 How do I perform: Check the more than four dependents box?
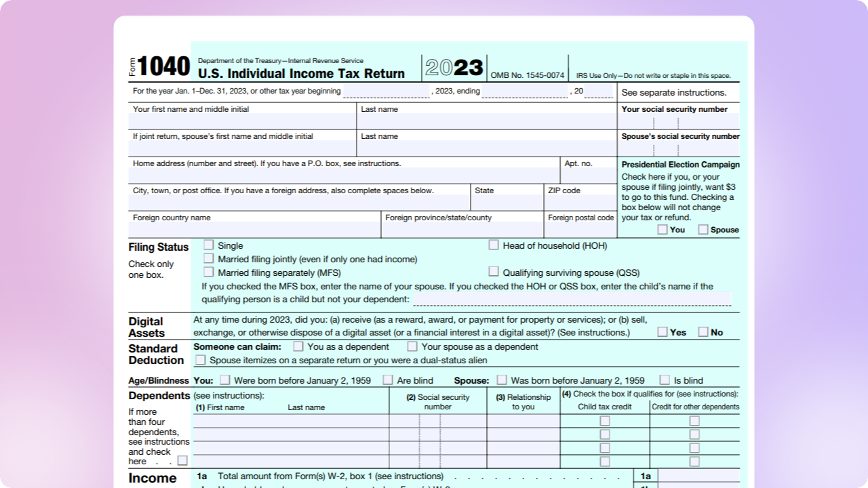182,461
